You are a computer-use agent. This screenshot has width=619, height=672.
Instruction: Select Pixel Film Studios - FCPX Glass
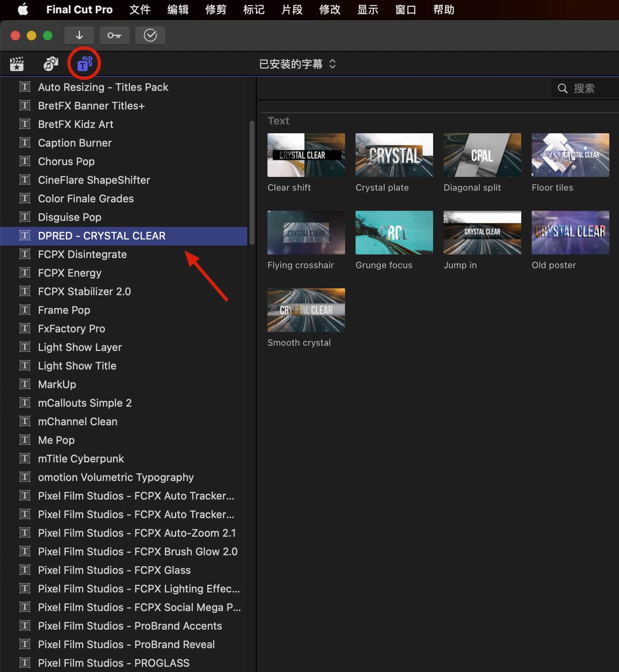point(124,570)
